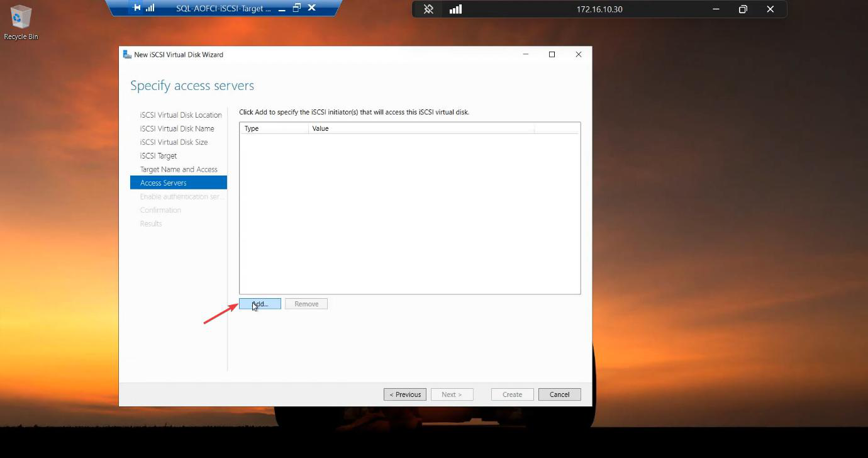The height and width of the screenshot is (458, 868).
Task: Click the iSCSI wizard title bar icon
Action: coord(127,55)
